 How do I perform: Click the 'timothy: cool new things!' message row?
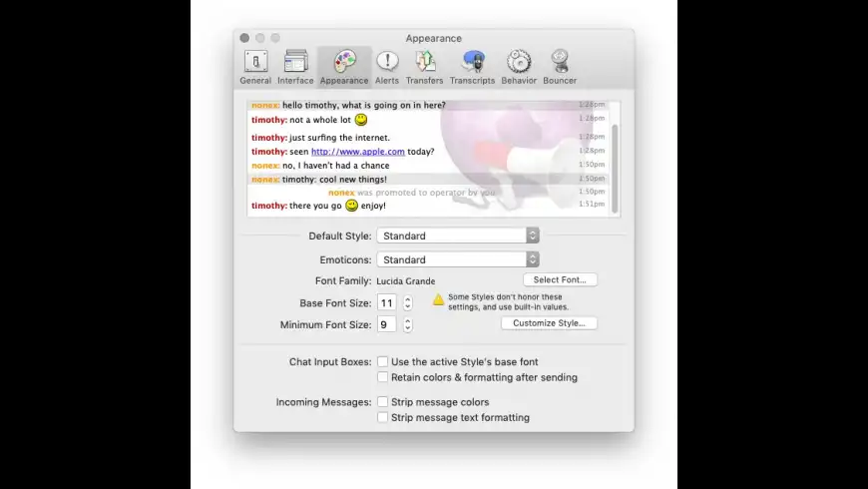(x=428, y=179)
